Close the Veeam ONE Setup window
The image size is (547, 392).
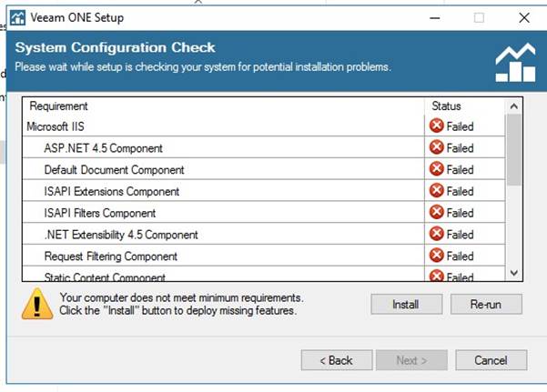click(x=524, y=18)
